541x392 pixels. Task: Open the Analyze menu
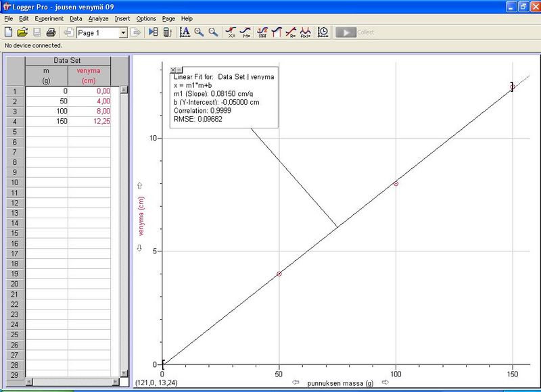pyautogui.click(x=98, y=19)
